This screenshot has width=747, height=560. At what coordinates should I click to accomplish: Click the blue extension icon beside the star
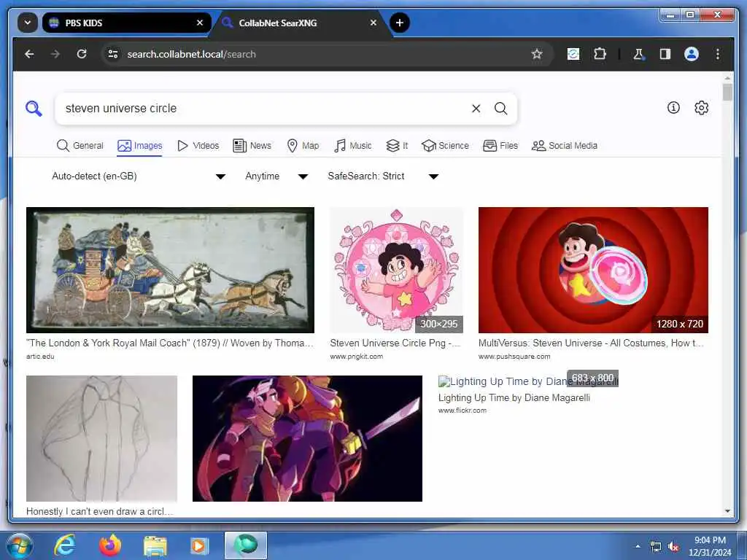click(x=573, y=54)
